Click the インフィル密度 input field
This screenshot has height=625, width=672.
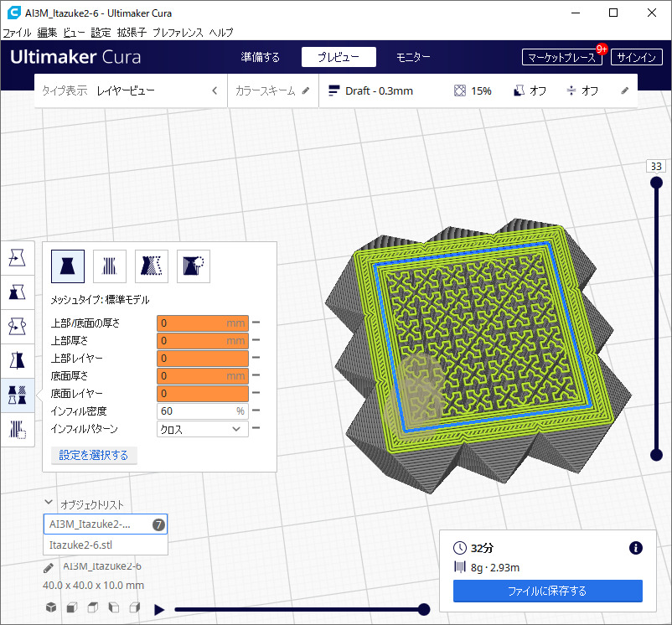(x=198, y=411)
